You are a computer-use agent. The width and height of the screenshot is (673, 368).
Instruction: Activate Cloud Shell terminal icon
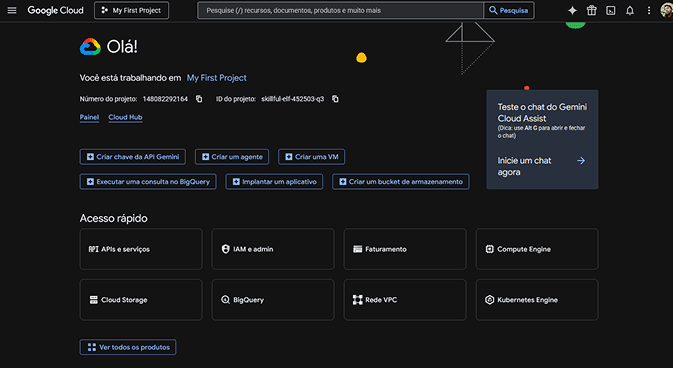[610, 10]
